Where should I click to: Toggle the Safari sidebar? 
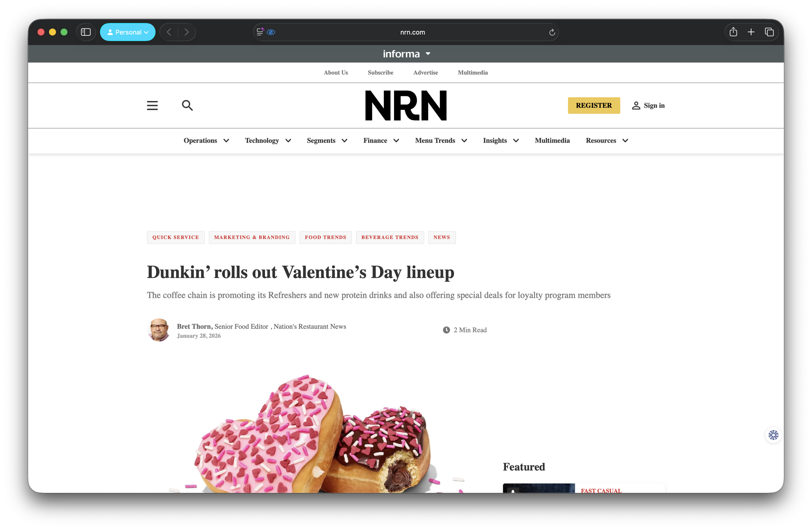(x=86, y=32)
